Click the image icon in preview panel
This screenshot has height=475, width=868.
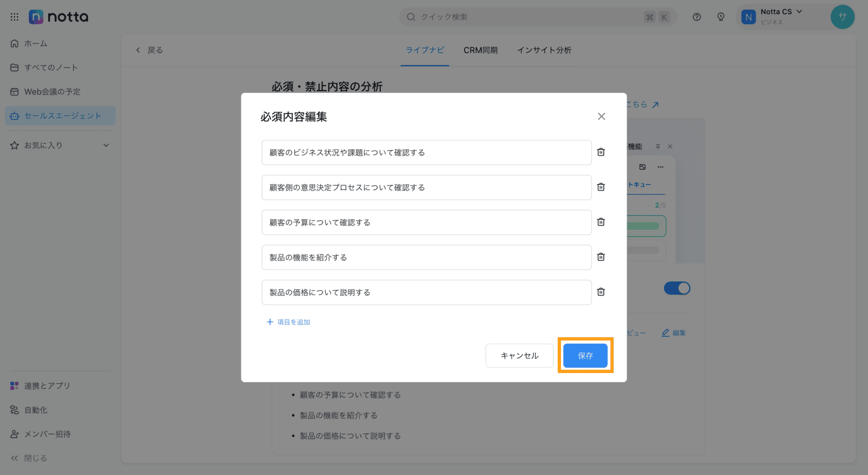(642, 167)
